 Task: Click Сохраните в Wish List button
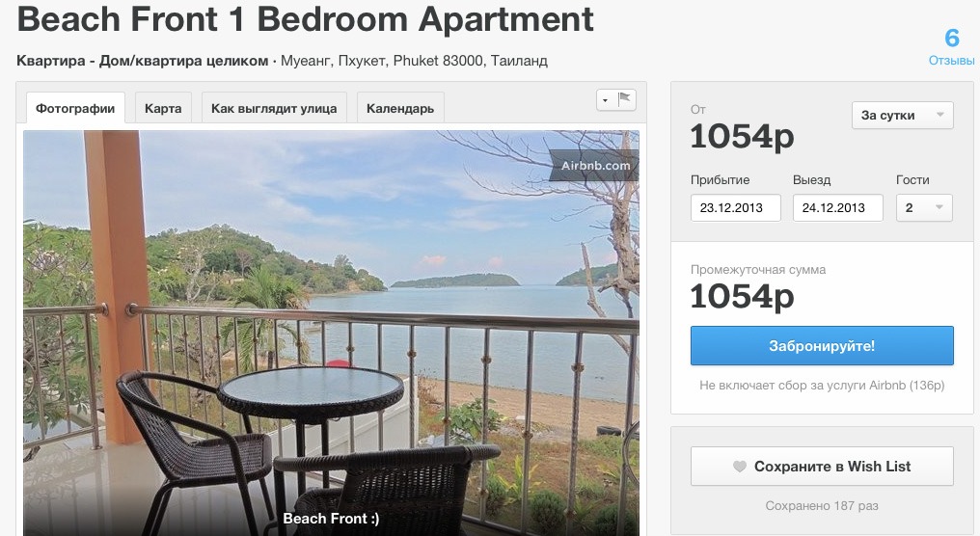[822, 466]
